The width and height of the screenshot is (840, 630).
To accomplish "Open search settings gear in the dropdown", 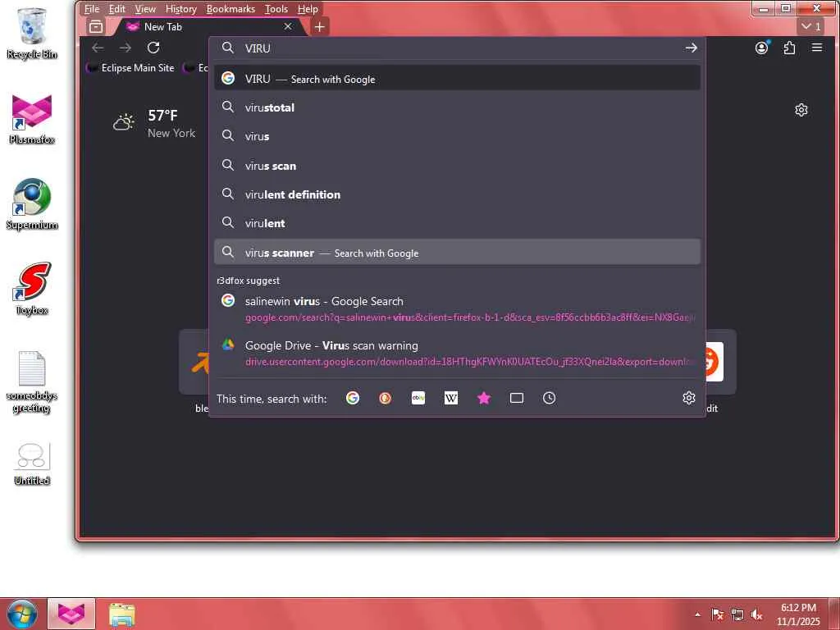I will tap(689, 398).
